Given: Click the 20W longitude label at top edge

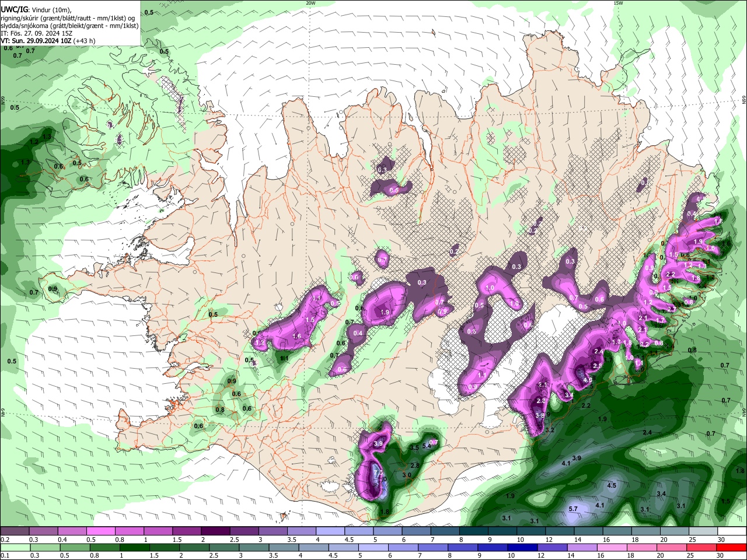Looking at the screenshot, I should (310, 3).
